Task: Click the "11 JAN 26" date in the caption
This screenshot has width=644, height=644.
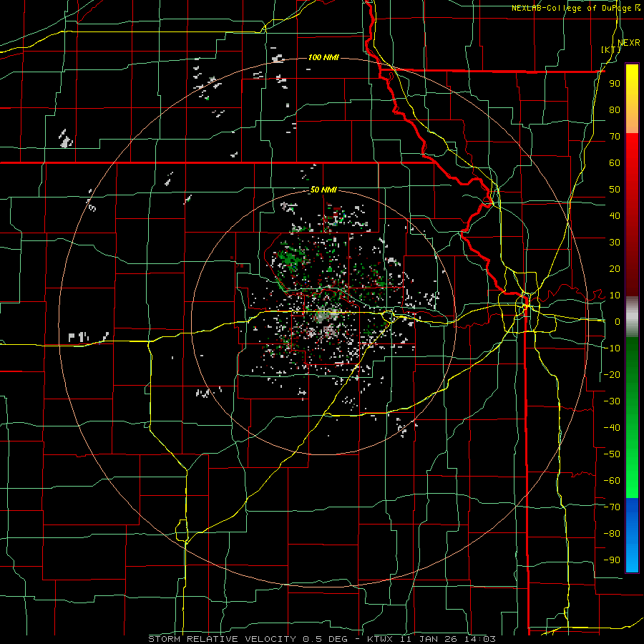Action: tap(429, 639)
